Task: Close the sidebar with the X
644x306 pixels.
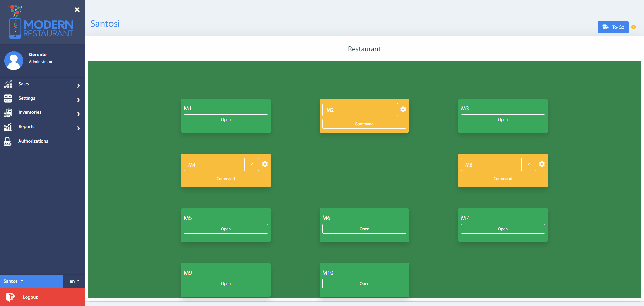Action: point(77,10)
